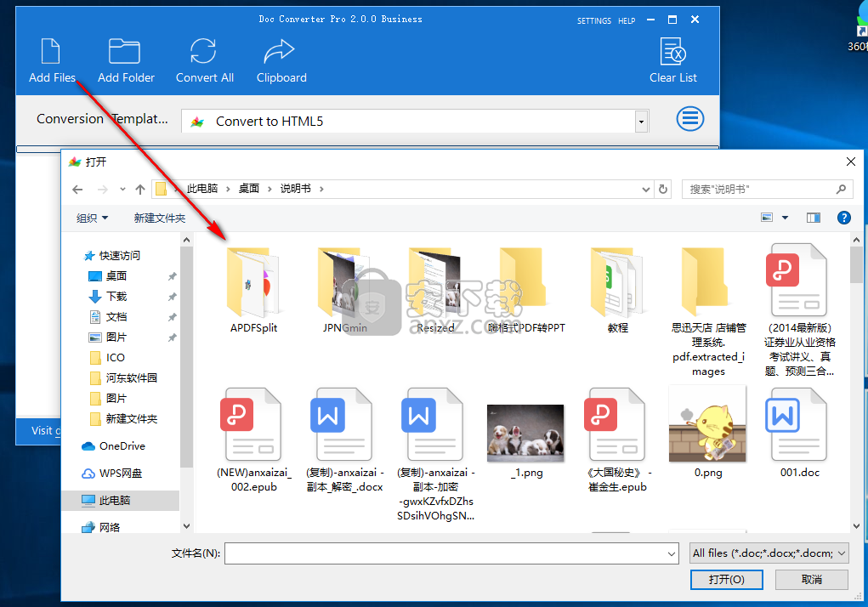This screenshot has width=868, height=607.
Task: Click the Add Folder icon
Action: tap(125, 53)
